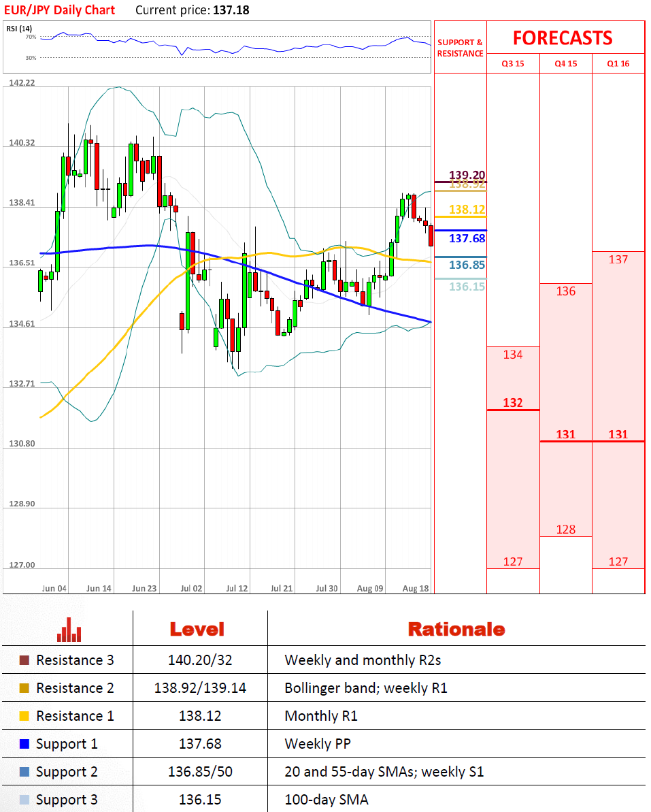
Task: Click the red bar chart icon in table header
Action: pos(69,630)
